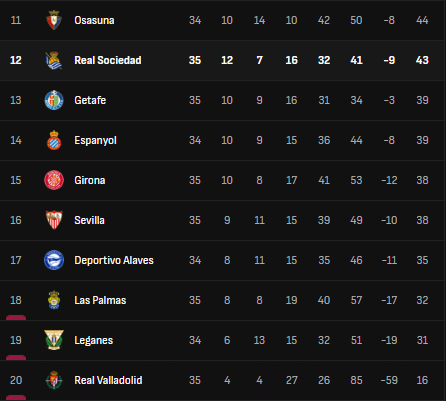Click the Real Valladolid club crest
This screenshot has height=401, width=446.
(54, 380)
